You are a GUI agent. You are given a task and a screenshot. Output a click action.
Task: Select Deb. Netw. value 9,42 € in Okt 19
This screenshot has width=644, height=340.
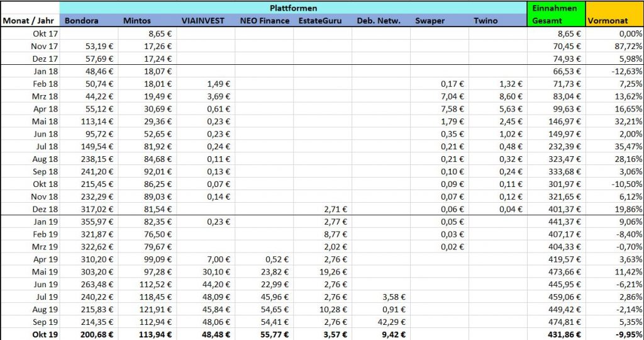click(x=380, y=335)
